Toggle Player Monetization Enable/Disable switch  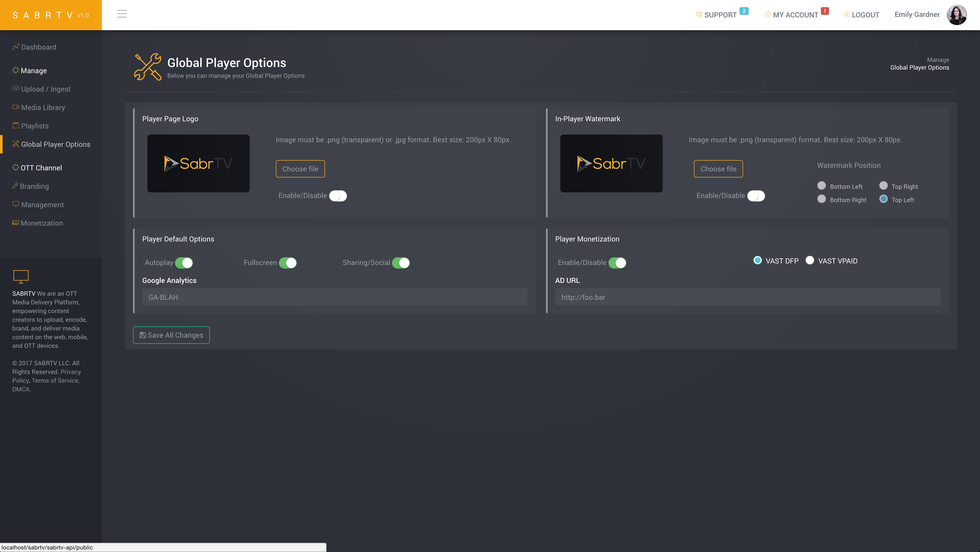point(617,263)
